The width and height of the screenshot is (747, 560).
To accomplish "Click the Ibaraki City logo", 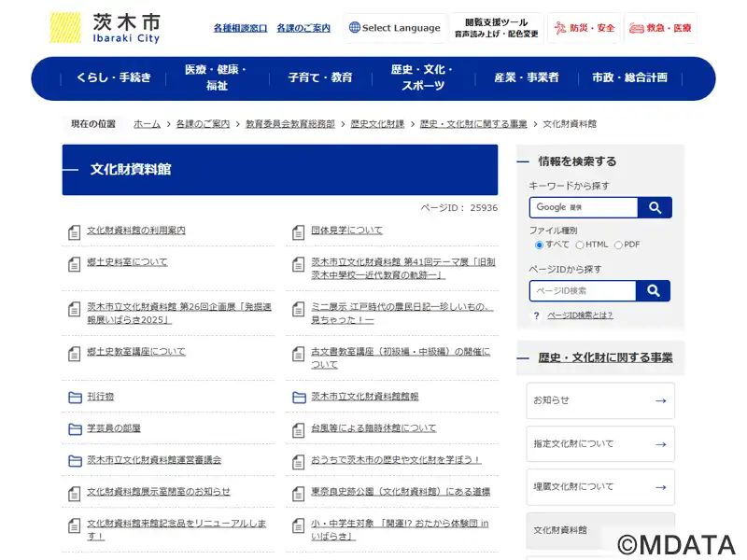I will pos(105,28).
